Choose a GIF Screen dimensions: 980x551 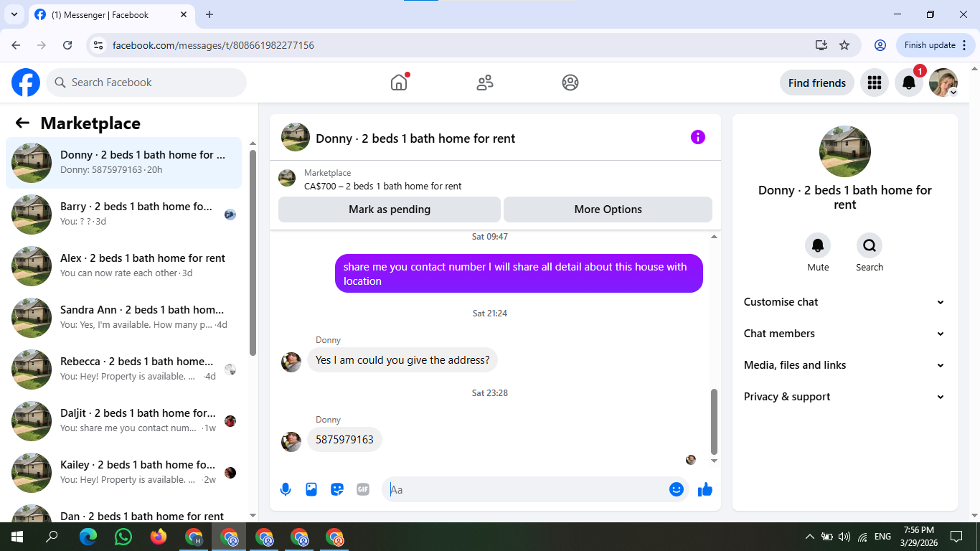[x=363, y=489]
